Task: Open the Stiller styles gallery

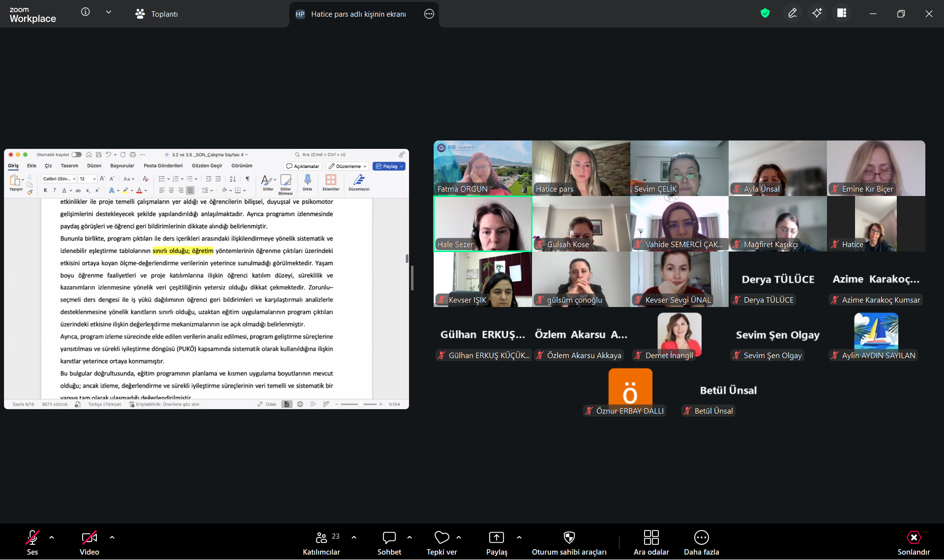Action: pyautogui.click(x=268, y=183)
